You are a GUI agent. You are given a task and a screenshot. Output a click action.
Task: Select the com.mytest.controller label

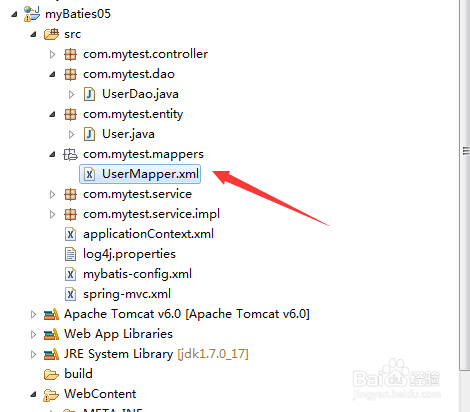tap(145, 54)
